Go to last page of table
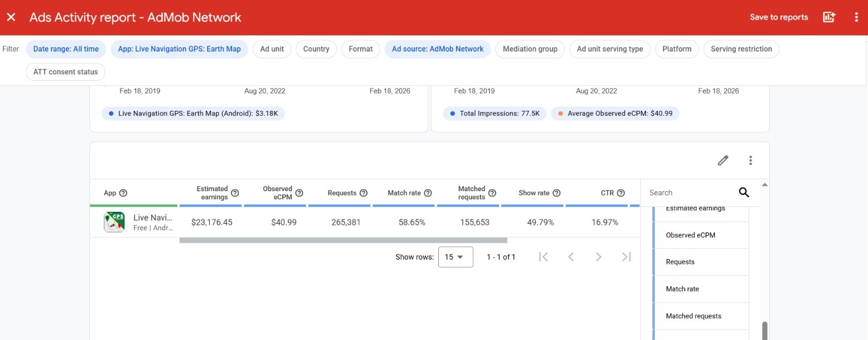The width and height of the screenshot is (868, 340). point(626,257)
